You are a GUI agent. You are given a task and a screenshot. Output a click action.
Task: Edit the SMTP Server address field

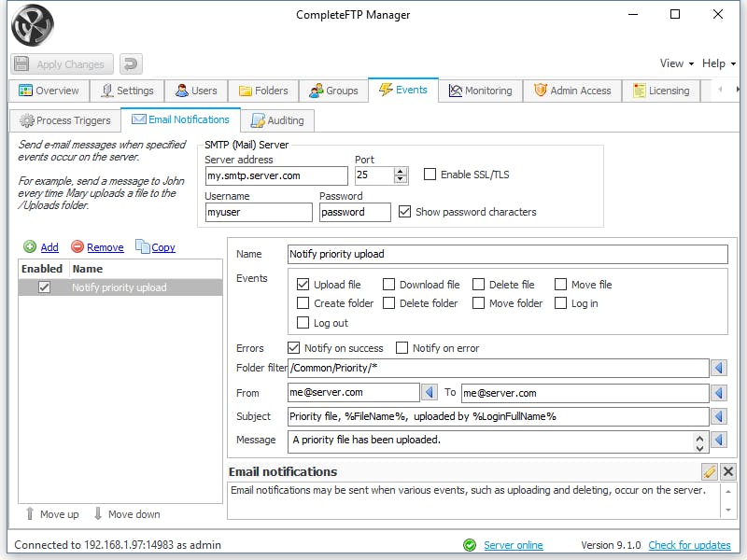pos(276,175)
